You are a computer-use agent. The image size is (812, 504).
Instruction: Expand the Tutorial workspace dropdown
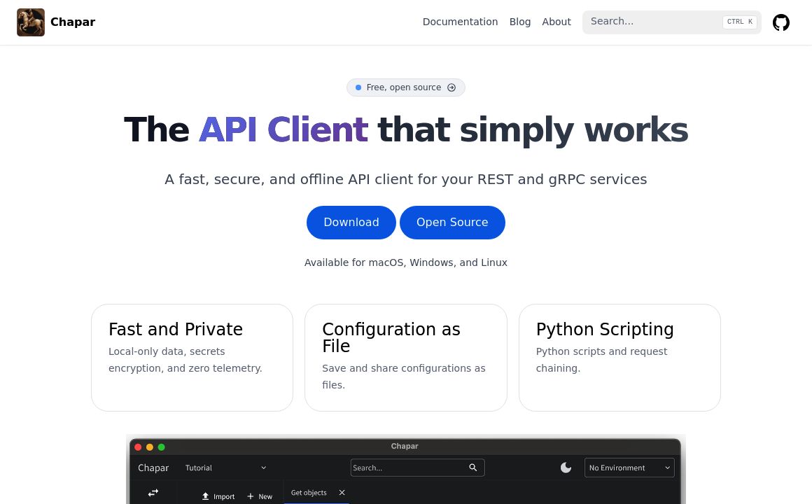tap(263, 468)
